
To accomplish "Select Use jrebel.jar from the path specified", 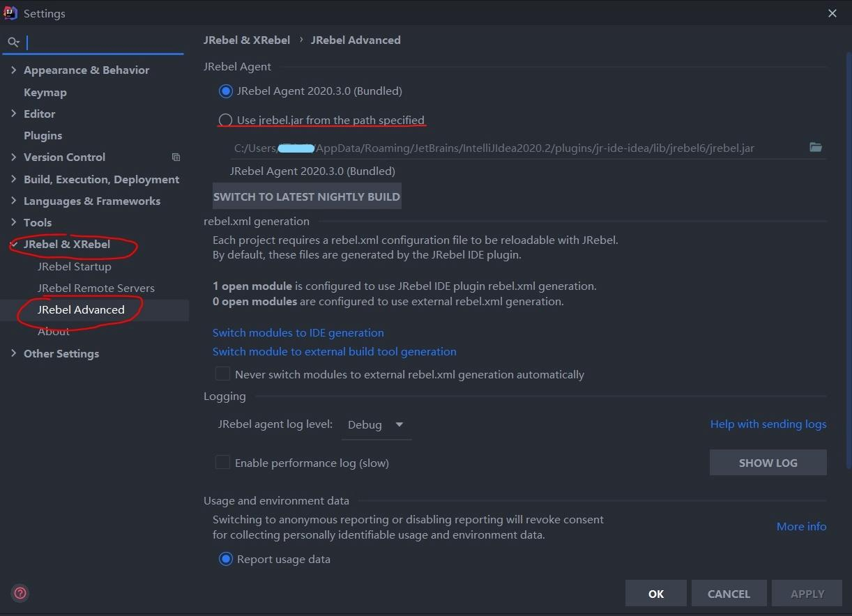I will [x=225, y=121].
